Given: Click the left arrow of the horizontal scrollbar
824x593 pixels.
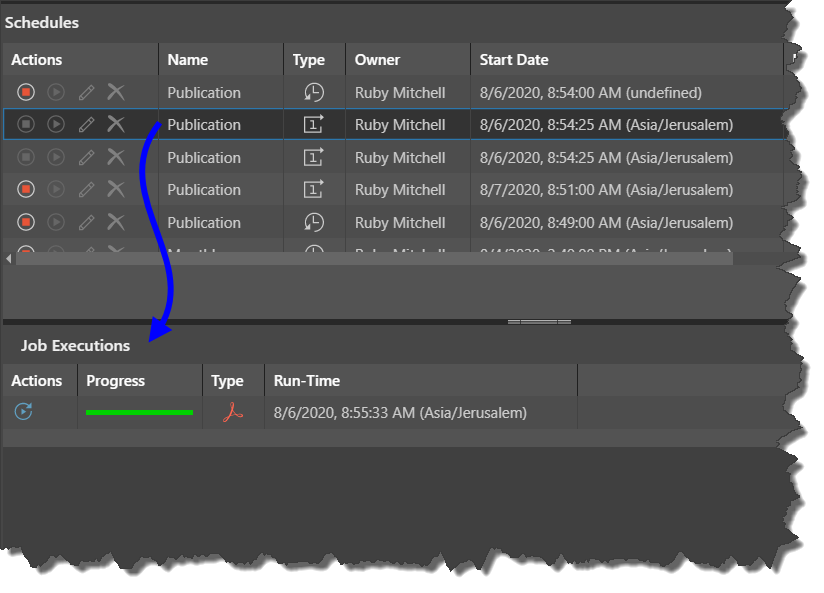Looking at the screenshot, I should tap(9, 259).
